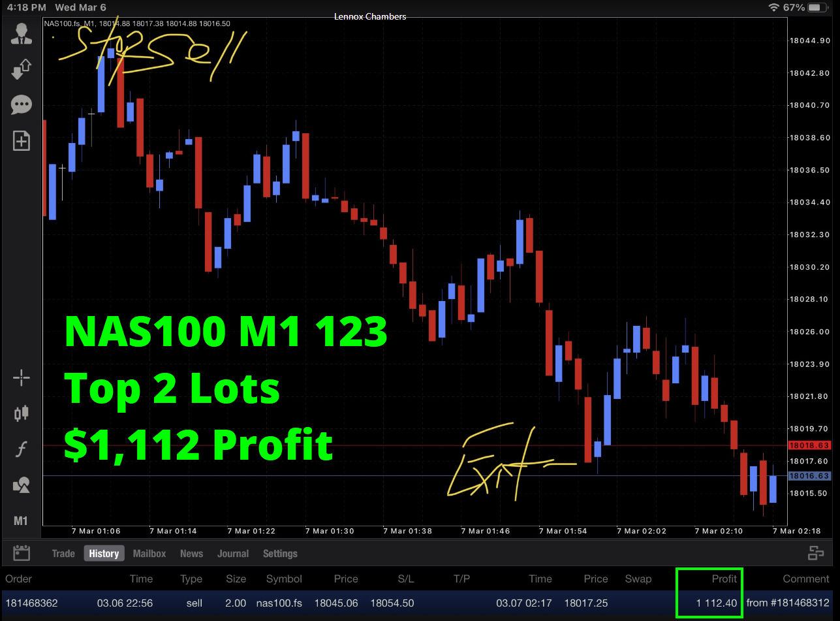The height and width of the screenshot is (621, 840).
Task: Select the History tab
Action: (104, 554)
